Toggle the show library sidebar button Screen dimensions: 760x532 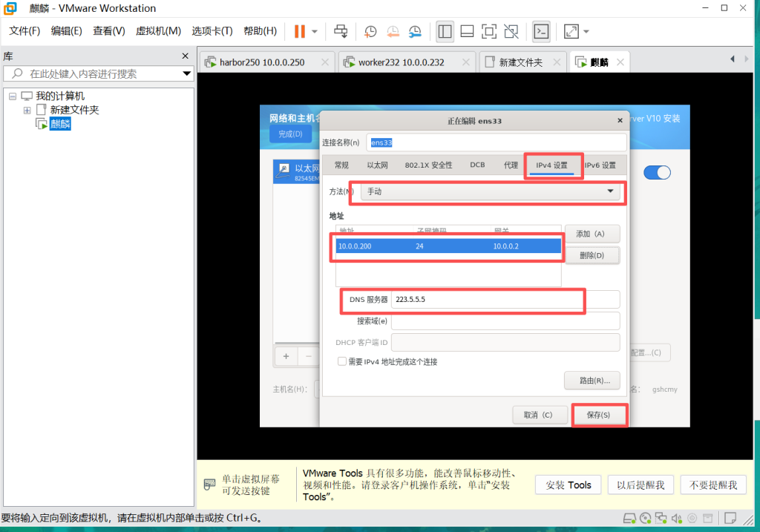pyautogui.click(x=445, y=31)
